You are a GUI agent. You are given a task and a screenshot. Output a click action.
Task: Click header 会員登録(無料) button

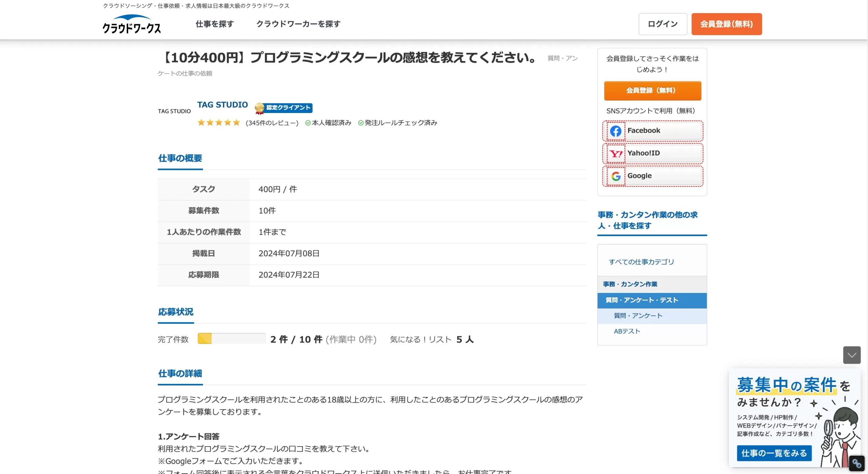click(727, 24)
